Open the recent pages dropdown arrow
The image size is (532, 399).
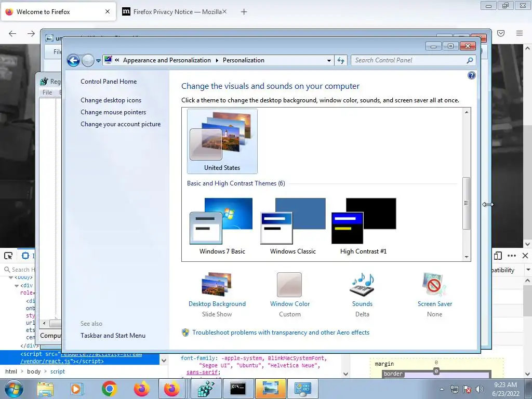click(x=98, y=61)
